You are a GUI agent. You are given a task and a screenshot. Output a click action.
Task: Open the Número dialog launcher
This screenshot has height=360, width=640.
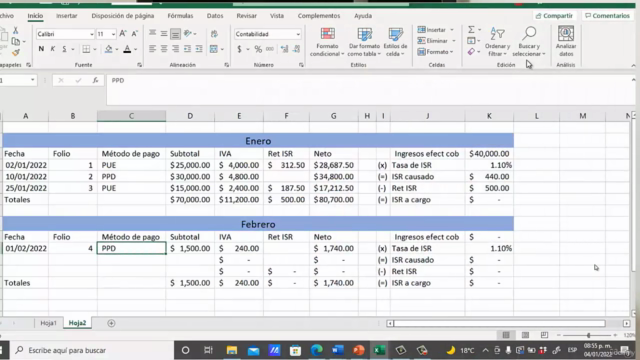[x=301, y=65]
